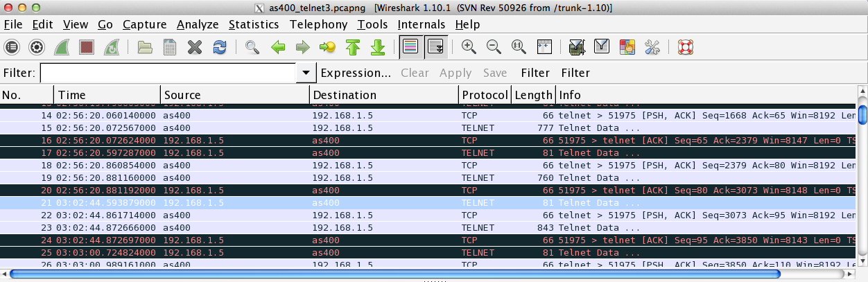
Task: Open the Statistics menu
Action: point(254,25)
